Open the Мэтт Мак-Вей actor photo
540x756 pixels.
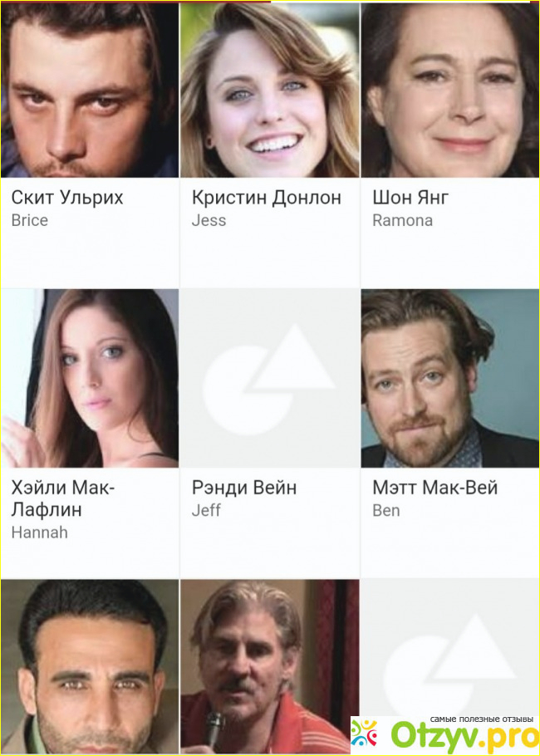click(449, 378)
